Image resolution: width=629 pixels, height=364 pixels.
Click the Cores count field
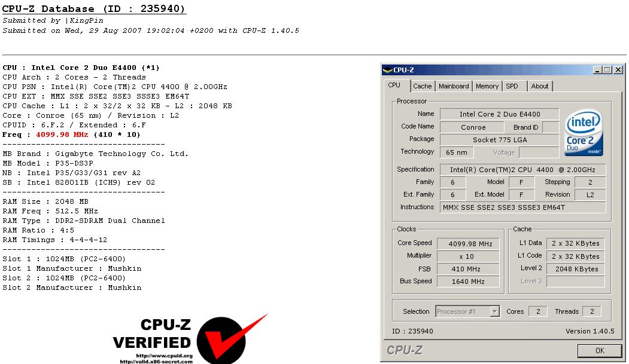point(538,311)
